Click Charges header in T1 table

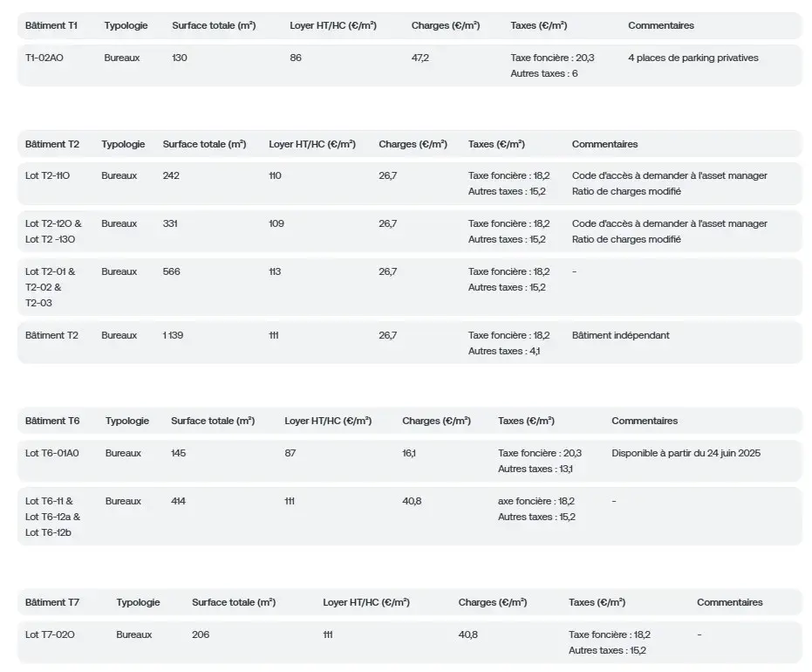[446, 25]
